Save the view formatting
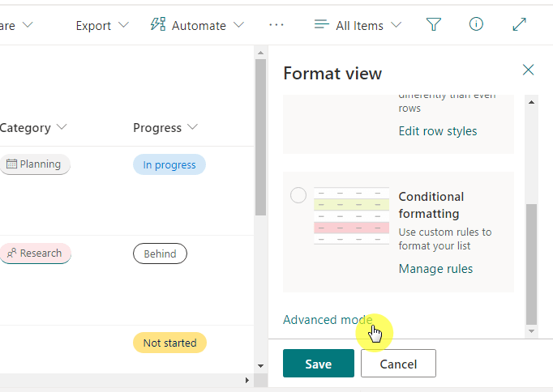Viewport: 553px width, 392px height. [319, 364]
